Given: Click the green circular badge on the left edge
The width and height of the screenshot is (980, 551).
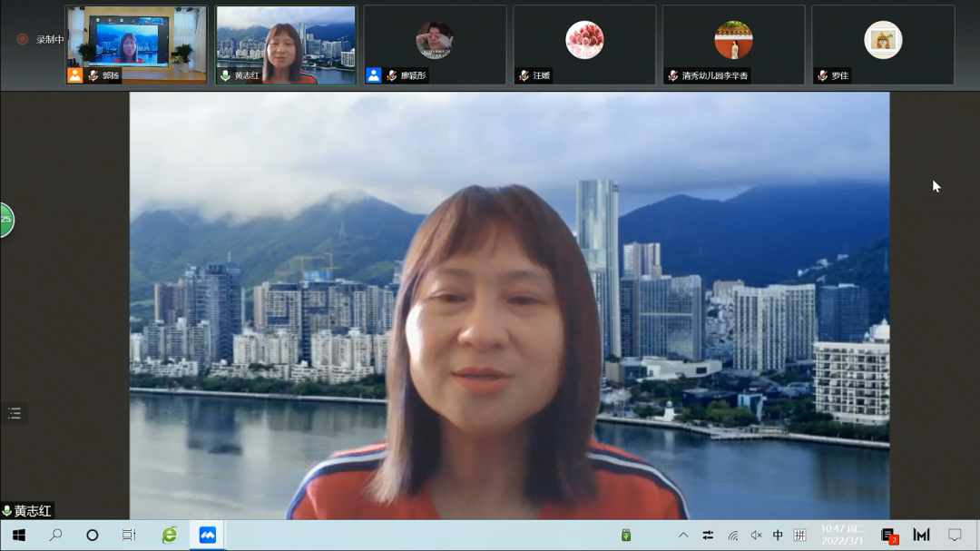Looking at the screenshot, I should pyautogui.click(x=5, y=220).
